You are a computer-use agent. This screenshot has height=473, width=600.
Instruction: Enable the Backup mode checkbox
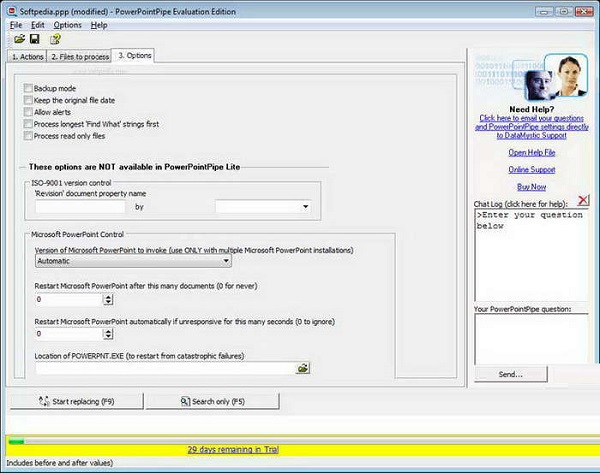(x=28, y=88)
